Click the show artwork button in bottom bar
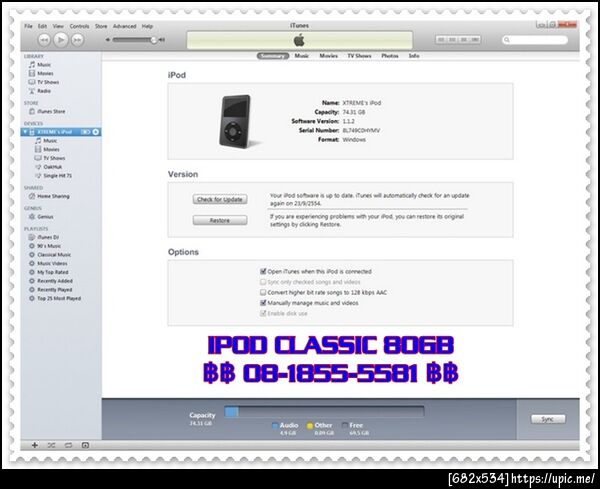 85,445
